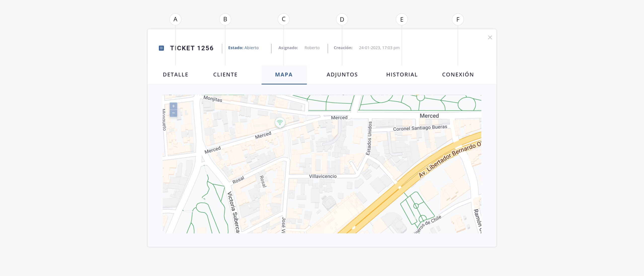This screenshot has width=644, height=276.
Task: Click the TICKET 1256 title
Action: 192,48
